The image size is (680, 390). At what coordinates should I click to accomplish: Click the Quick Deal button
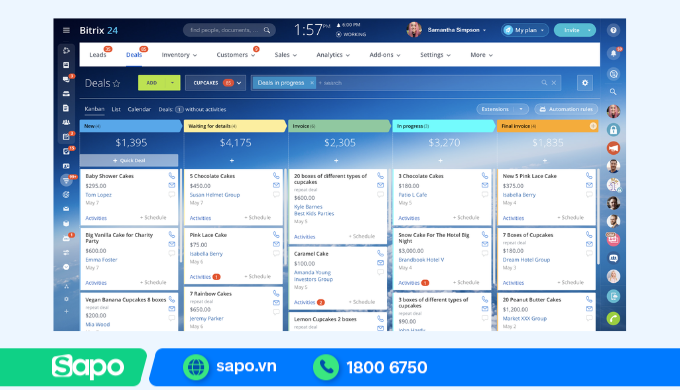129,161
